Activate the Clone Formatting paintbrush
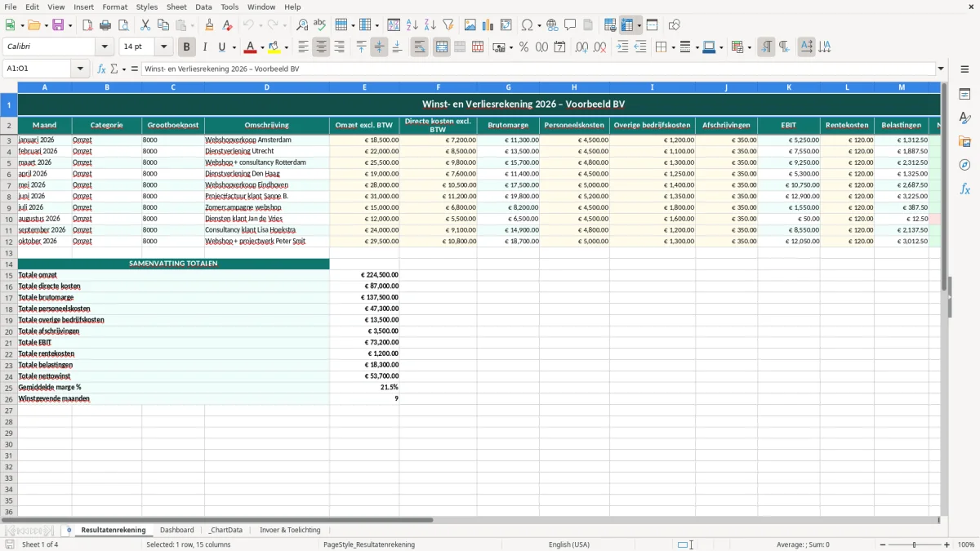This screenshot has width=980, height=551. click(210, 25)
